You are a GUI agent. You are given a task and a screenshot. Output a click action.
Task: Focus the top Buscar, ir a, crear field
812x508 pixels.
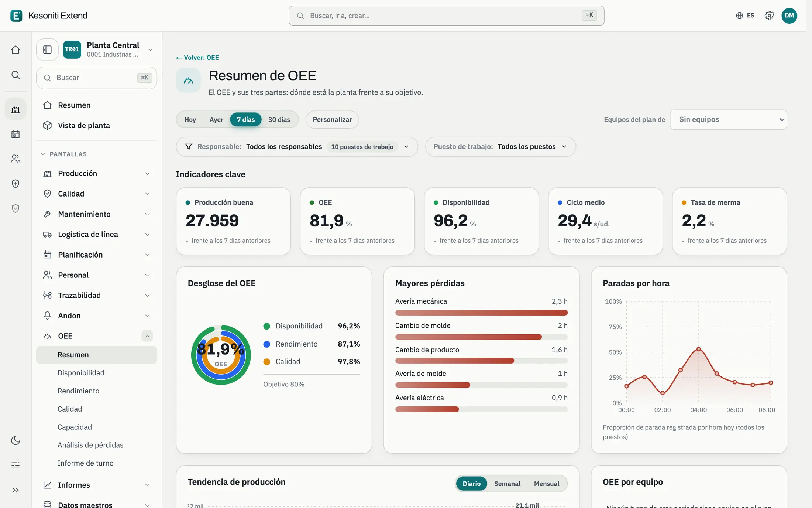pos(446,16)
